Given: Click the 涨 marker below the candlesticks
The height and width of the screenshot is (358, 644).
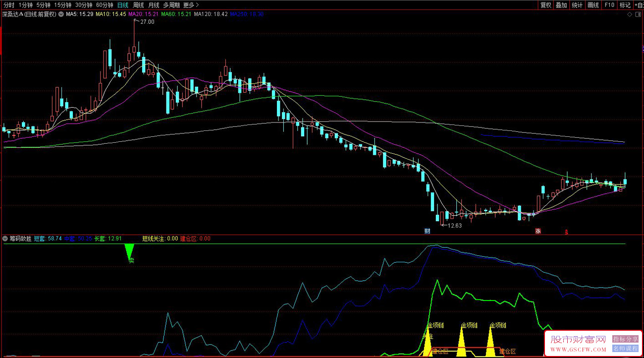Looking at the screenshot, I should coord(537,231).
